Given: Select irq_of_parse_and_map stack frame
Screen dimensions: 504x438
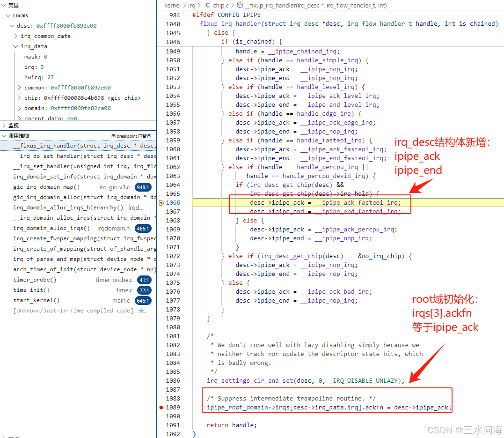Looking at the screenshot, I should click(x=78, y=259).
